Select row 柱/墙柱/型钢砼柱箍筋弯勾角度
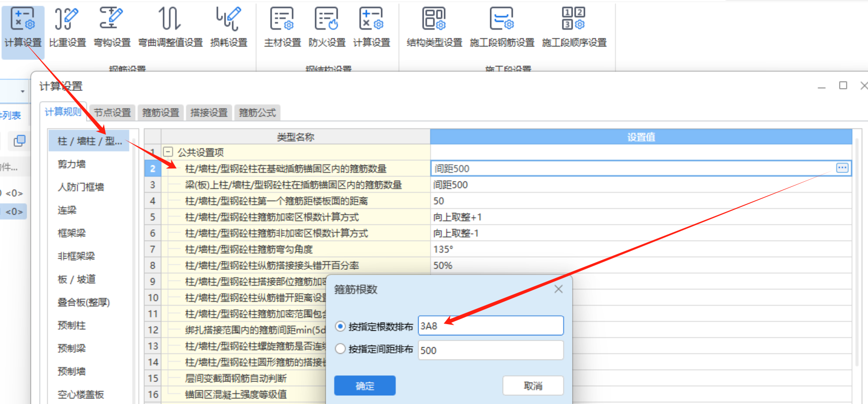The width and height of the screenshot is (868, 404). pyautogui.click(x=295, y=249)
